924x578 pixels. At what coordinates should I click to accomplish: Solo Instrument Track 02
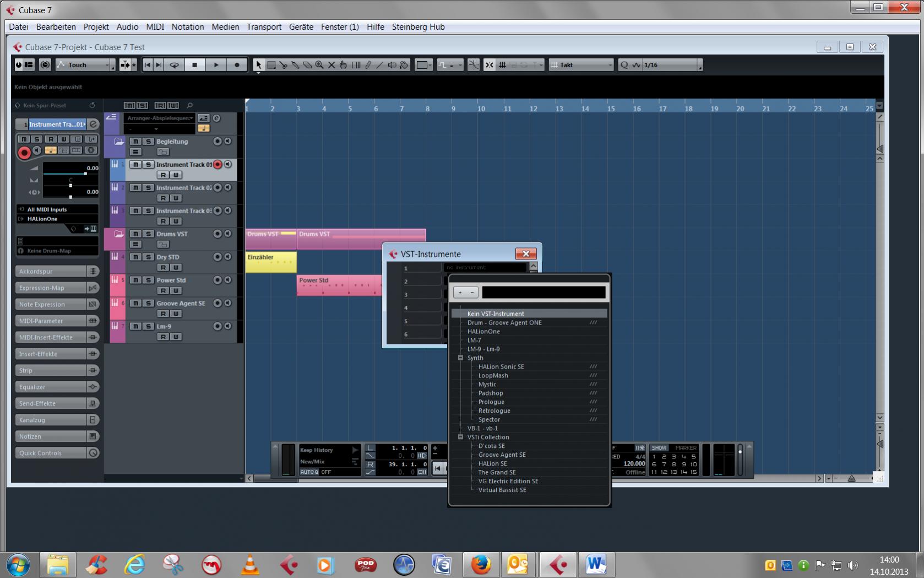(x=148, y=187)
